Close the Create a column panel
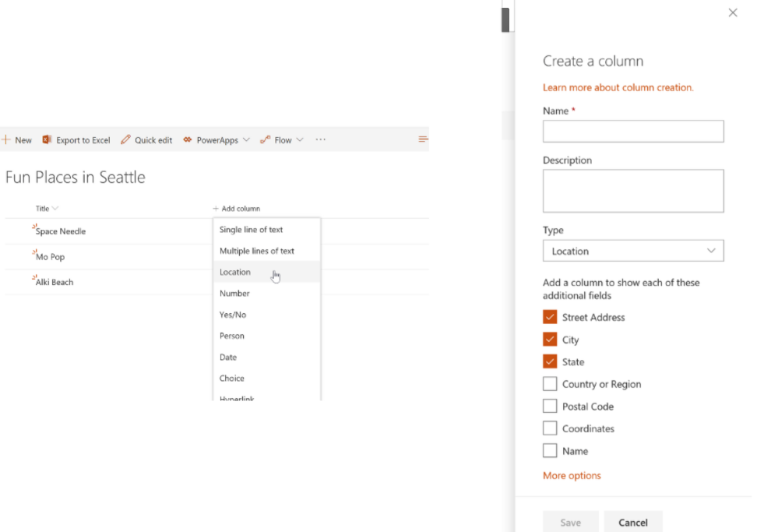 [732, 13]
